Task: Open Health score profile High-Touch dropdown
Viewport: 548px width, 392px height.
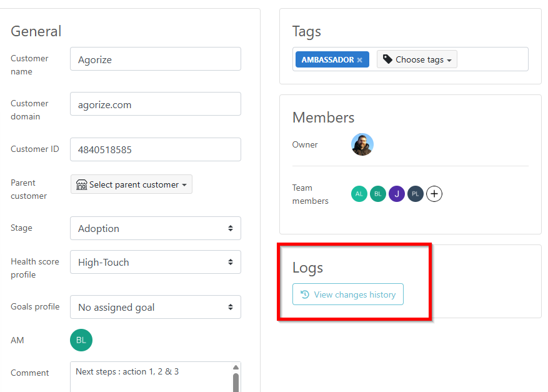Action: pos(155,262)
